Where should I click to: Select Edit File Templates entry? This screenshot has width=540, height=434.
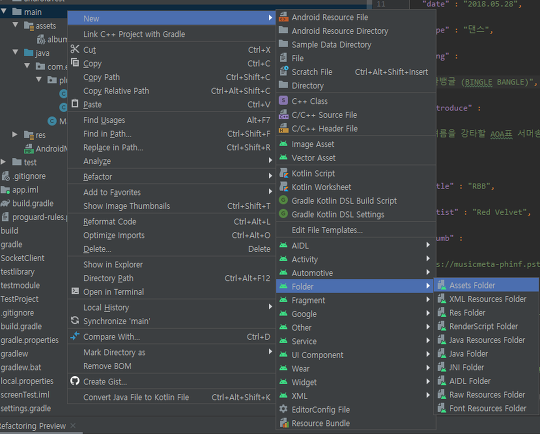coord(356,230)
